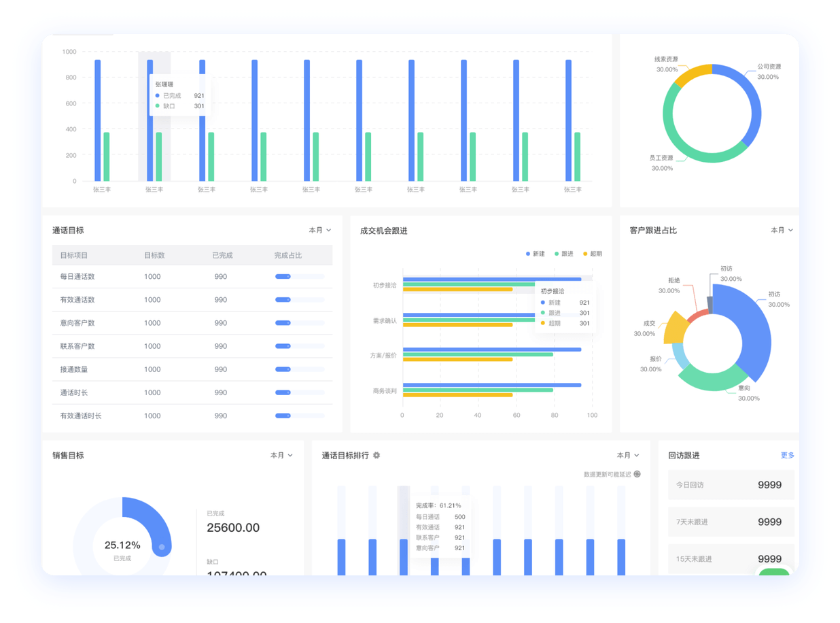The image size is (840, 623).
Task: Expand the 本月 selector in 通话目标排行
Action: [x=627, y=456]
